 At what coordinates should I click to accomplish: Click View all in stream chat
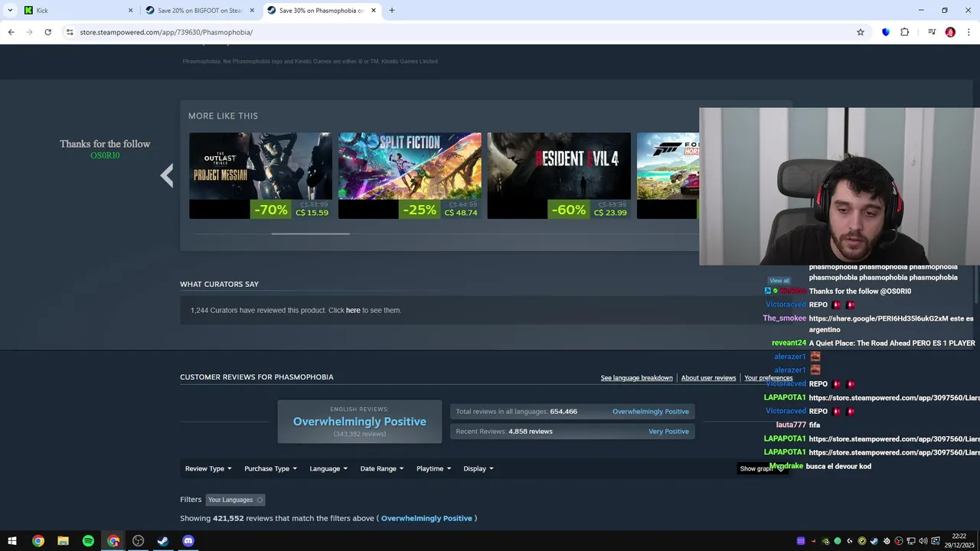click(x=779, y=281)
